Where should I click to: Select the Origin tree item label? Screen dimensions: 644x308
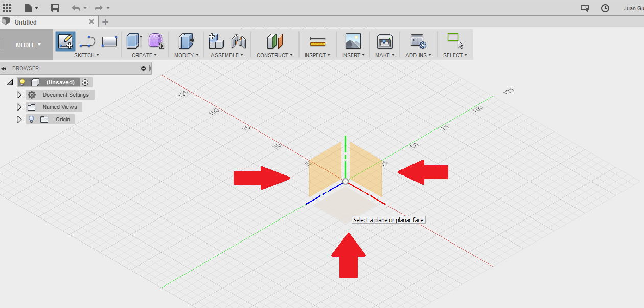(x=63, y=119)
